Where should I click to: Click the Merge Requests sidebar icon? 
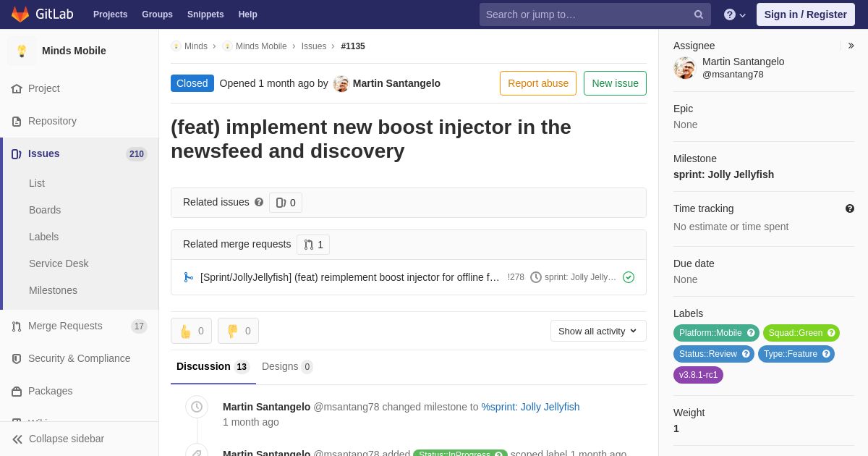coord(17,326)
